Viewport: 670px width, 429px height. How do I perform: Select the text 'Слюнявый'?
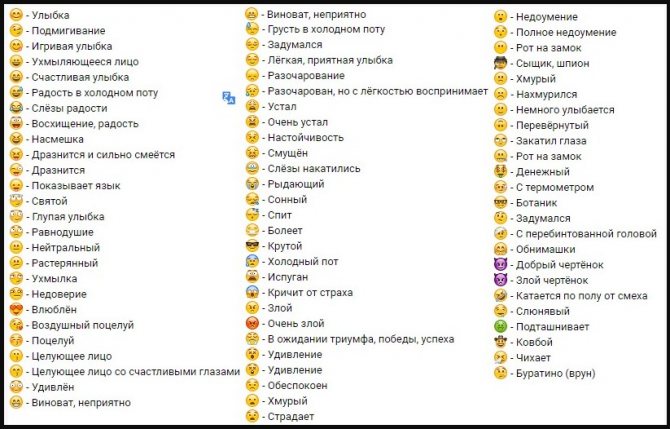pyautogui.click(x=543, y=311)
